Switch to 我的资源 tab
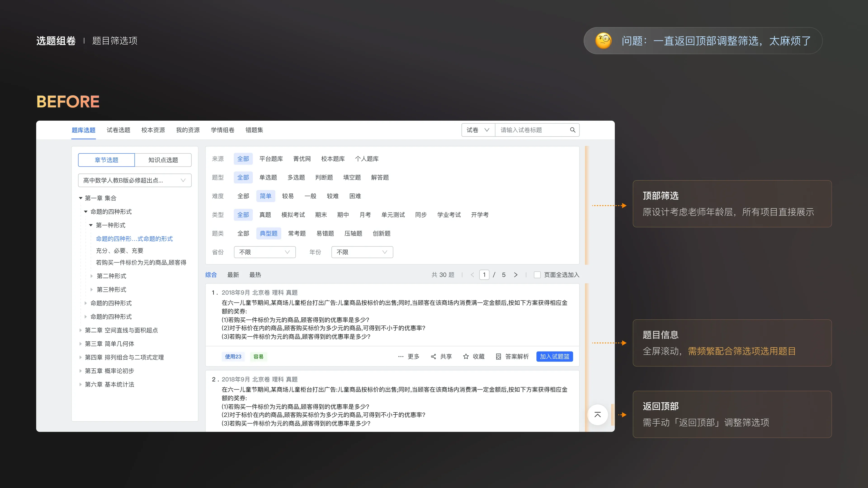 click(188, 130)
